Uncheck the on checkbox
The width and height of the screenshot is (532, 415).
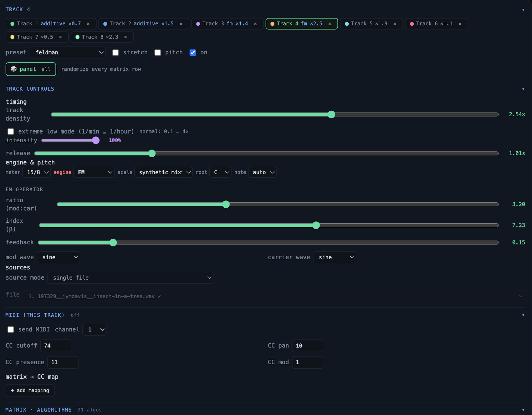click(x=193, y=53)
